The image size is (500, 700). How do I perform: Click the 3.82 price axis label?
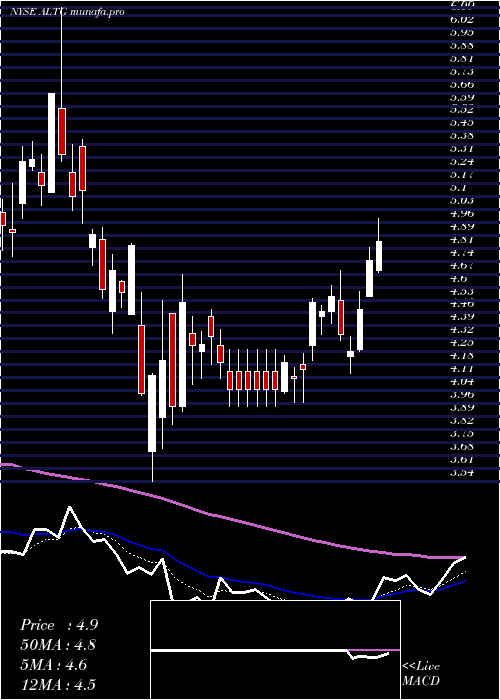point(462,421)
